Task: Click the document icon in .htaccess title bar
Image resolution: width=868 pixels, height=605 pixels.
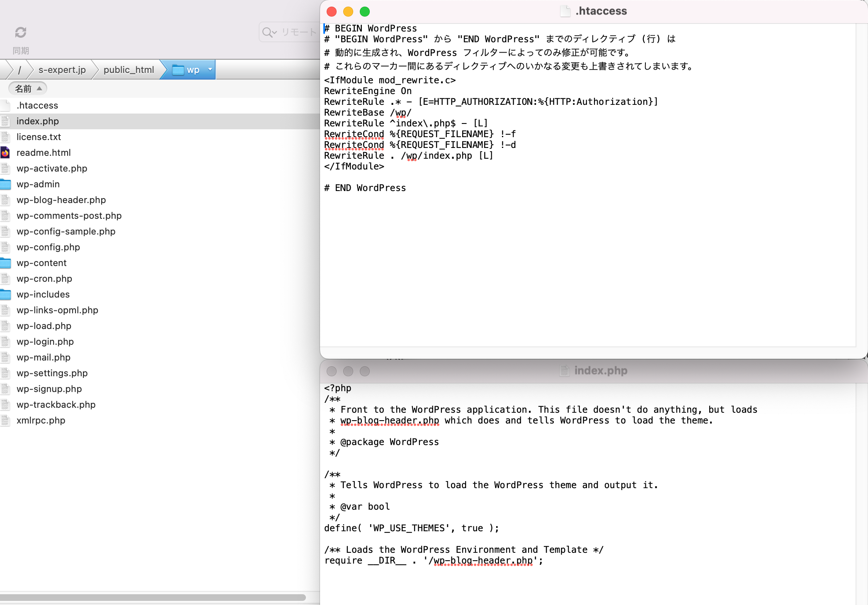Action: pyautogui.click(x=565, y=11)
